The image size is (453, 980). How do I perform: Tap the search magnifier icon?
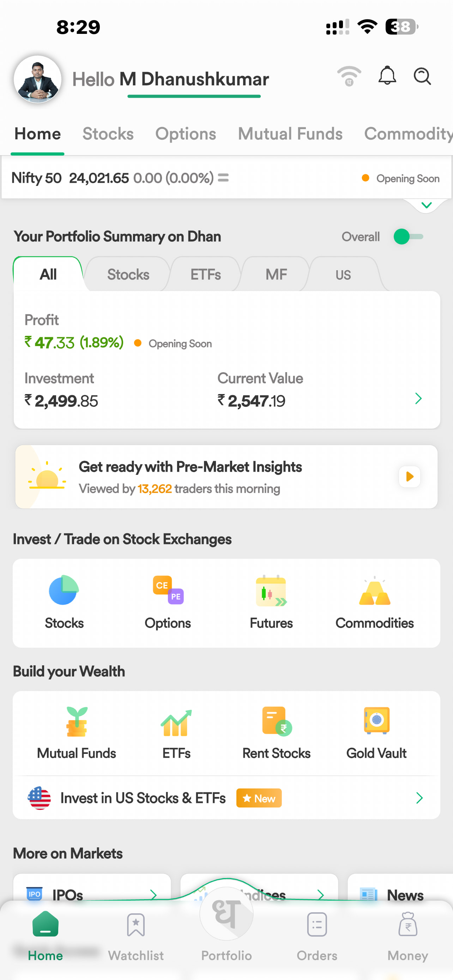pos(422,77)
